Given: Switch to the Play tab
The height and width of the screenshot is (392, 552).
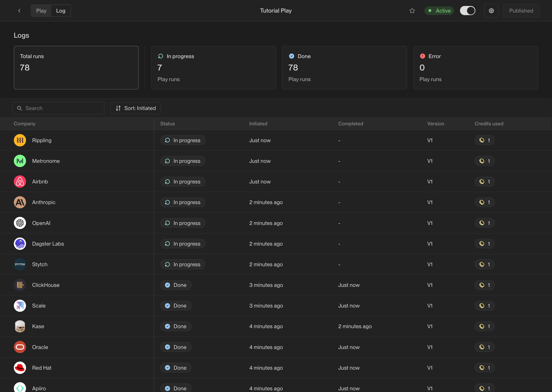Looking at the screenshot, I should [x=41, y=11].
